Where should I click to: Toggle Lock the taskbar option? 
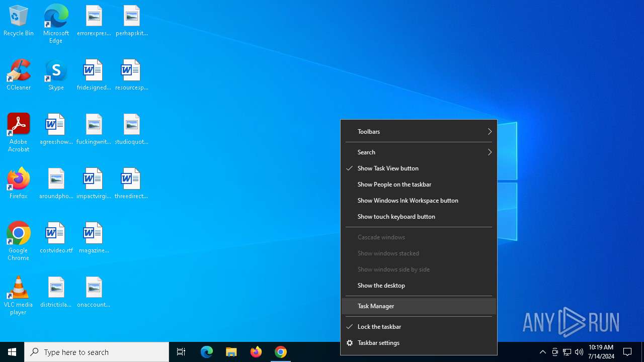click(419, 327)
